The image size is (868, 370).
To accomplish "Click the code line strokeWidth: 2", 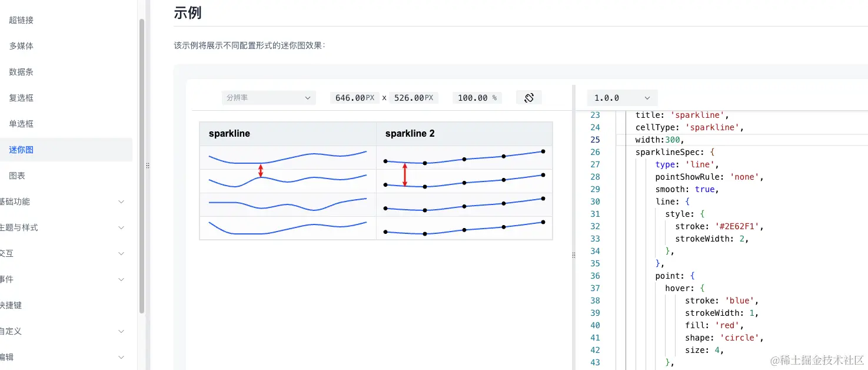I will click(x=711, y=239).
